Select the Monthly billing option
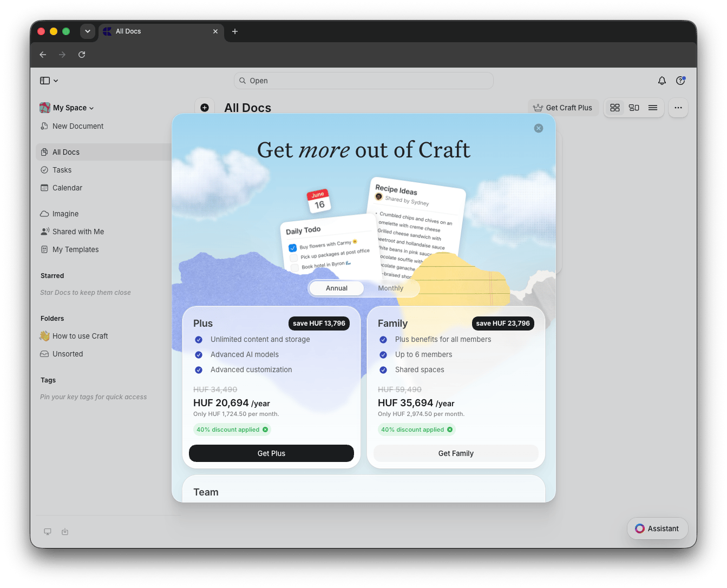Image resolution: width=727 pixels, height=588 pixels. 390,288
